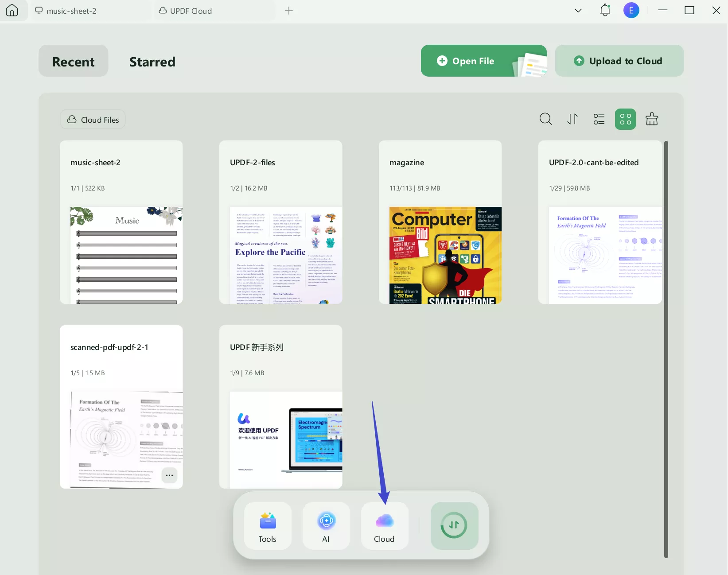
Task: Click the search magnifier icon
Action: tap(545, 119)
